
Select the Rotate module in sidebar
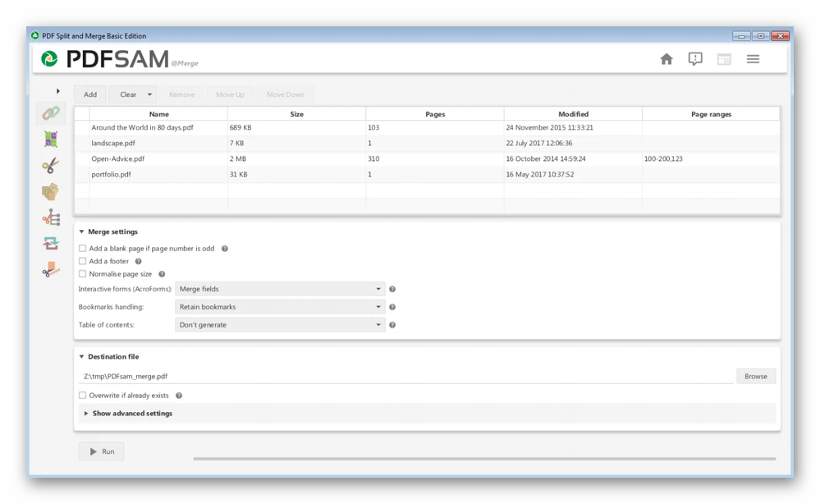(x=51, y=243)
